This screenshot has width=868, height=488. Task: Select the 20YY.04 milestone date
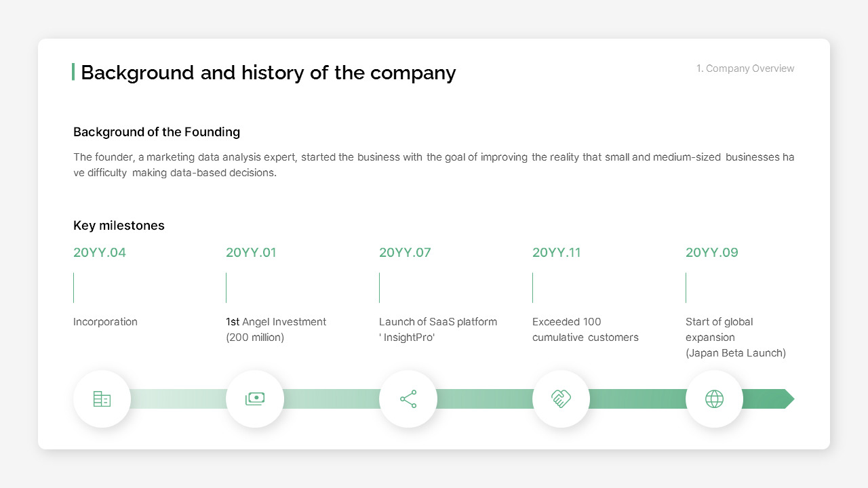click(x=100, y=253)
